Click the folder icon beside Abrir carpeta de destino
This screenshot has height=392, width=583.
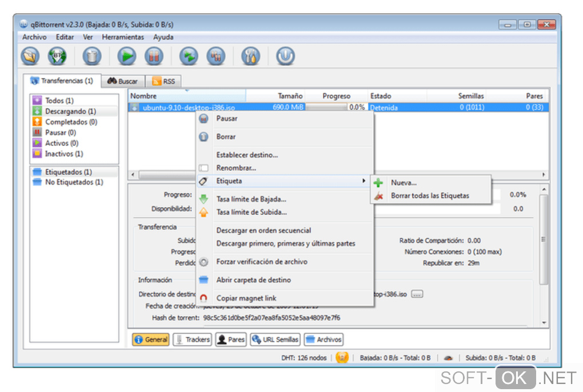[x=203, y=280]
